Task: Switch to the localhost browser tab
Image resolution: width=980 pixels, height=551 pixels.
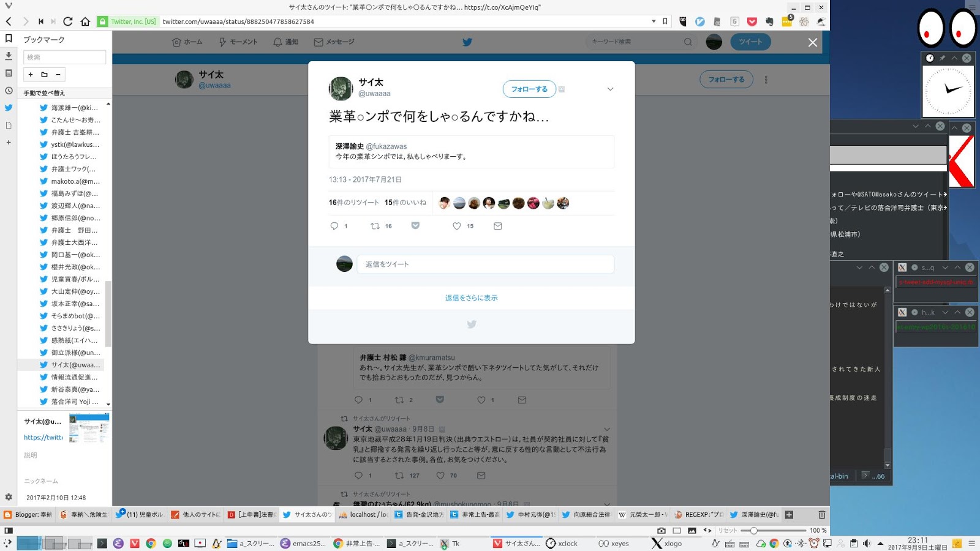Action: click(x=364, y=515)
